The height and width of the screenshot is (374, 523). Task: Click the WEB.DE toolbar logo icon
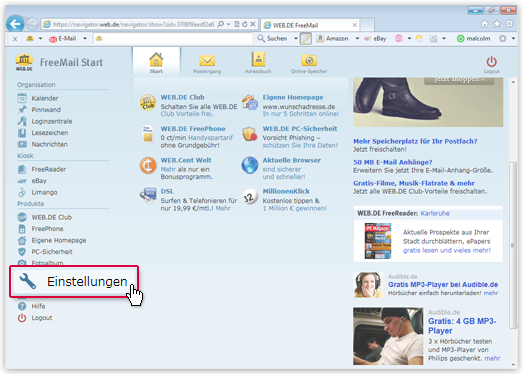(30, 39)
